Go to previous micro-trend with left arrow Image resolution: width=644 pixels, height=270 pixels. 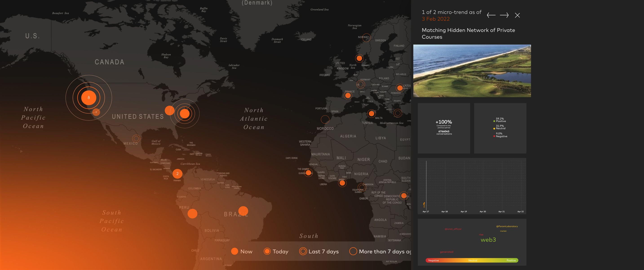[491, 15]
